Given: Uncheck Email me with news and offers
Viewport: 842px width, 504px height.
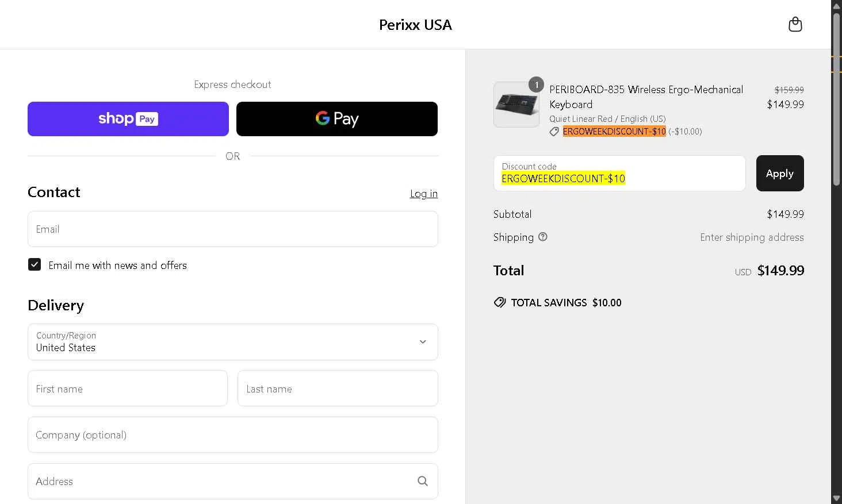Looking at the screenshot, I should click(x=35, y=264).
